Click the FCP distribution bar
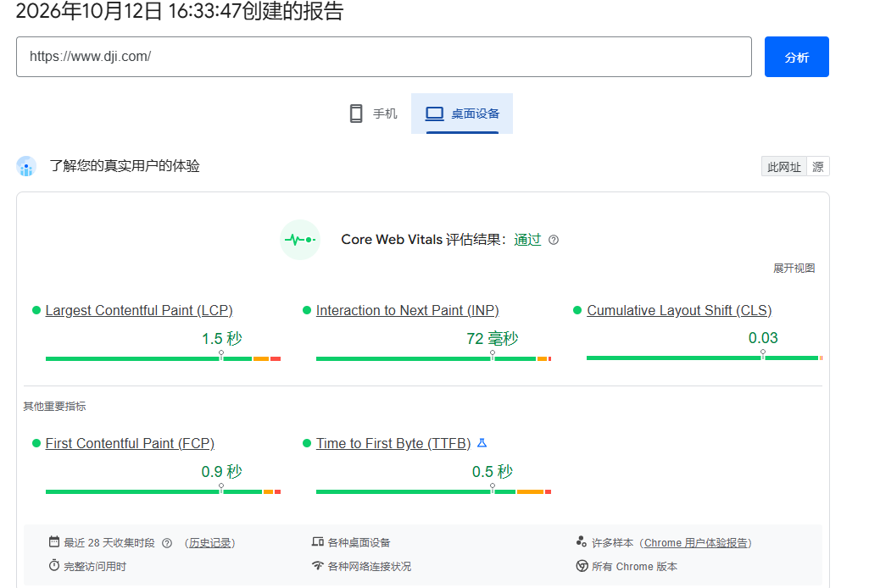Screen dimensions: 869x588 point(163,491)
